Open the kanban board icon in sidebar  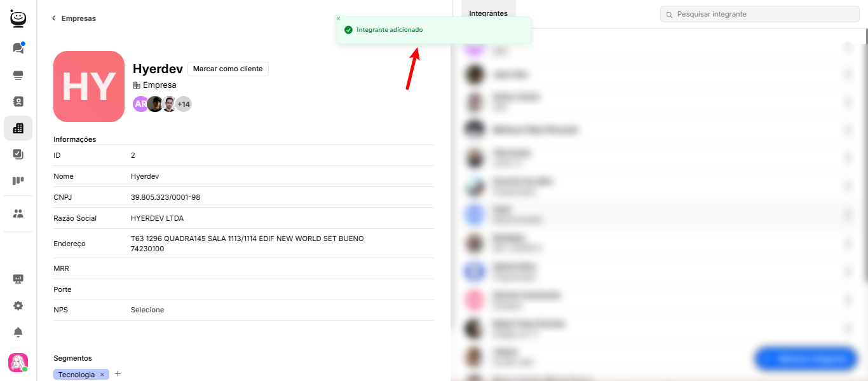(x=18, y=181)
